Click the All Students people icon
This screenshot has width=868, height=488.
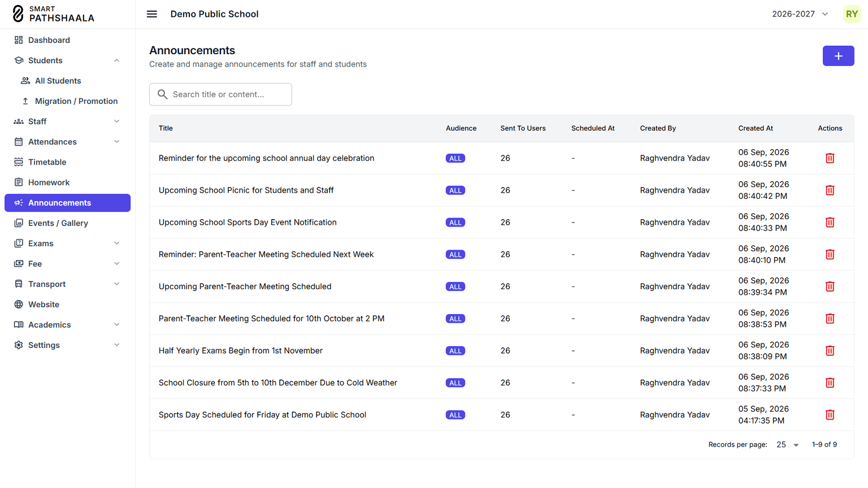click(25, 81)
